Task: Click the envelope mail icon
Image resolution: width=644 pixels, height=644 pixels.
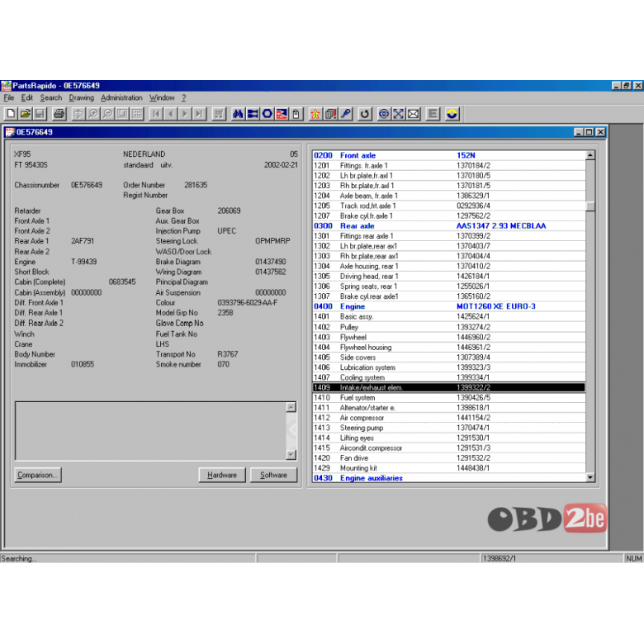Action: point(413,114)
